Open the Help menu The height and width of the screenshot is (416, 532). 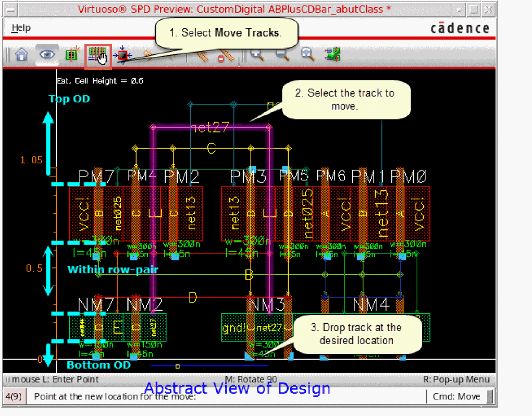click(21, 28)
